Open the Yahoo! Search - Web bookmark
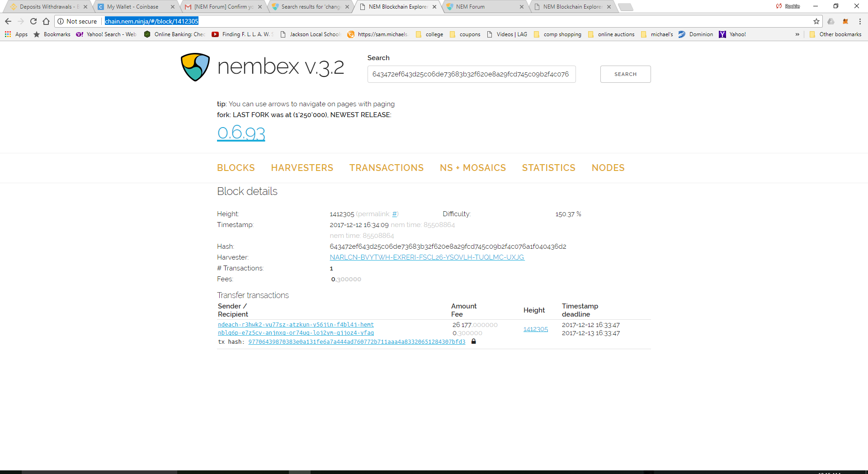868x474 pixels. tap(106, 34)
